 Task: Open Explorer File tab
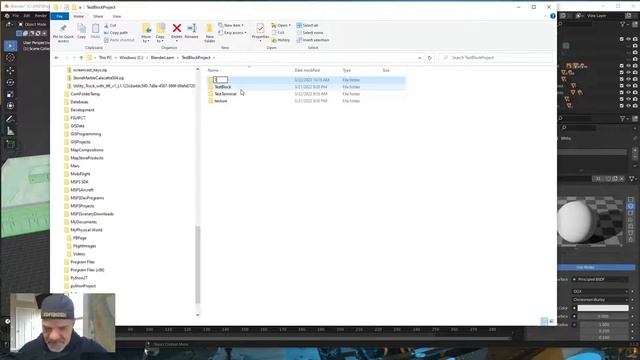tap(60, 16)
